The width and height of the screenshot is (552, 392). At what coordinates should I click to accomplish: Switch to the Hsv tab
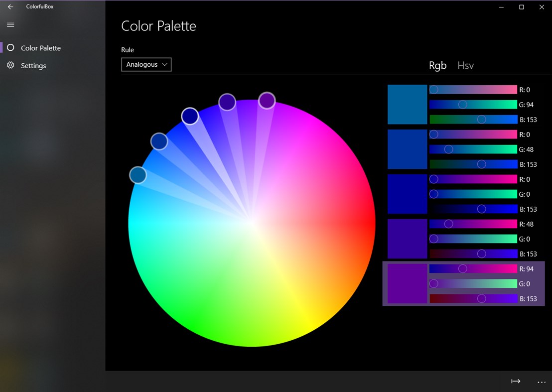[x=465, y=65]
